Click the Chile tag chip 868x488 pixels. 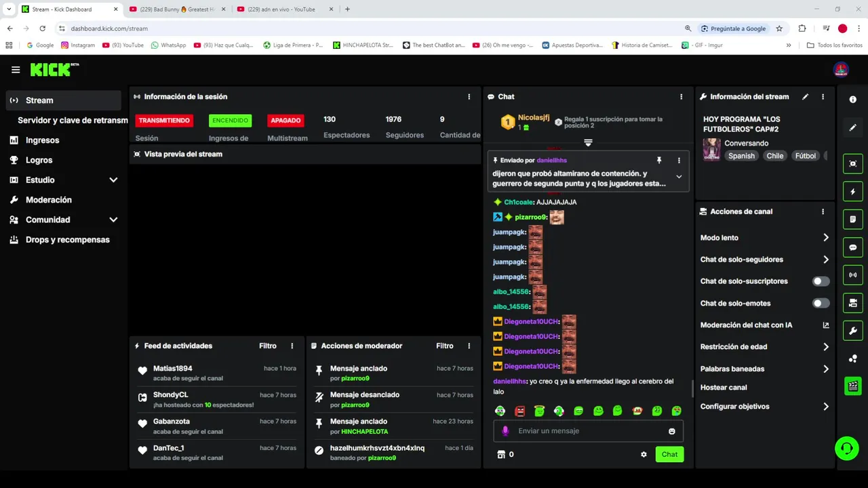pyautogui.click(x=774, y=156)
